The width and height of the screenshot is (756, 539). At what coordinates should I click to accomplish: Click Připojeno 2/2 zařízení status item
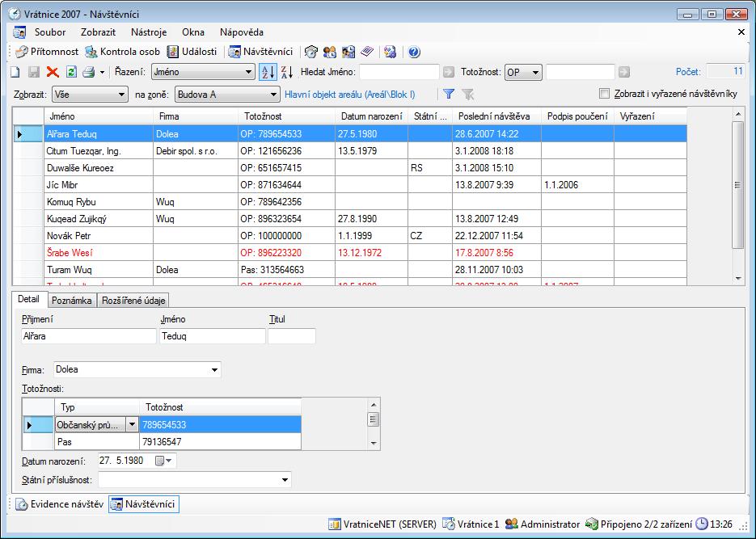pos(639,524)
